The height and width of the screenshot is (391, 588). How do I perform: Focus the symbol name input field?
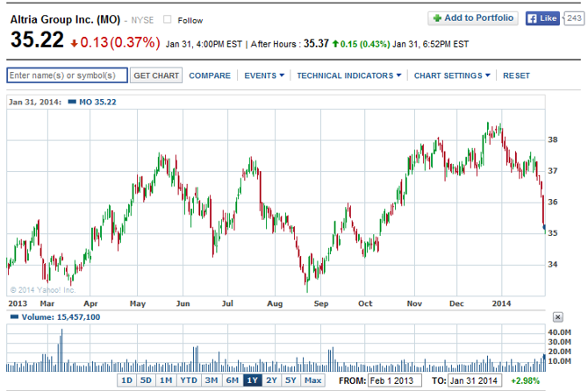coord(67,75)
